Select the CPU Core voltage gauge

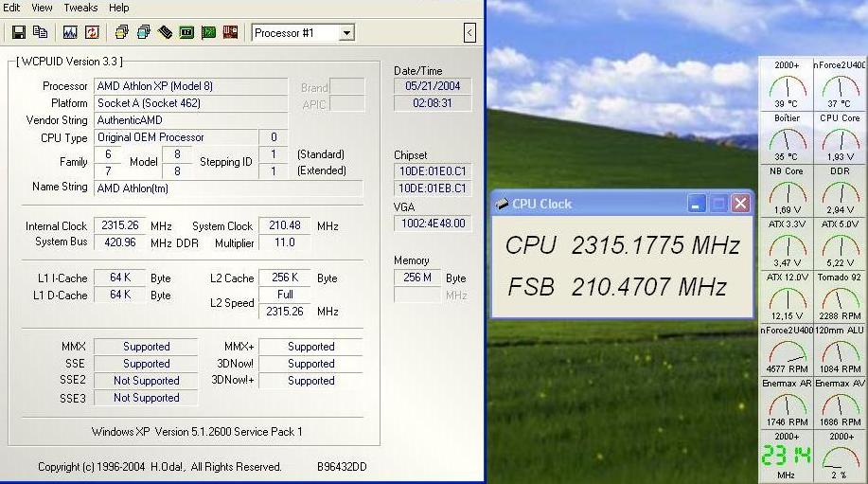[x=840, y=136]
